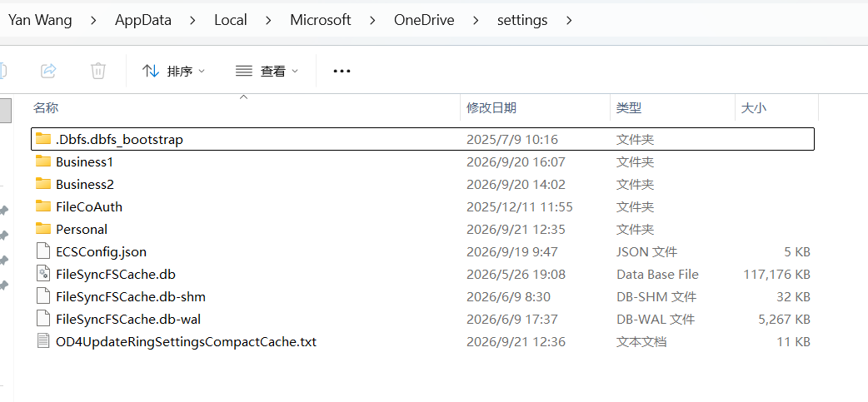Open the more options ellipsis menu
The width and height of the screenshot is (868, 402).
click(x=342, y=71)
